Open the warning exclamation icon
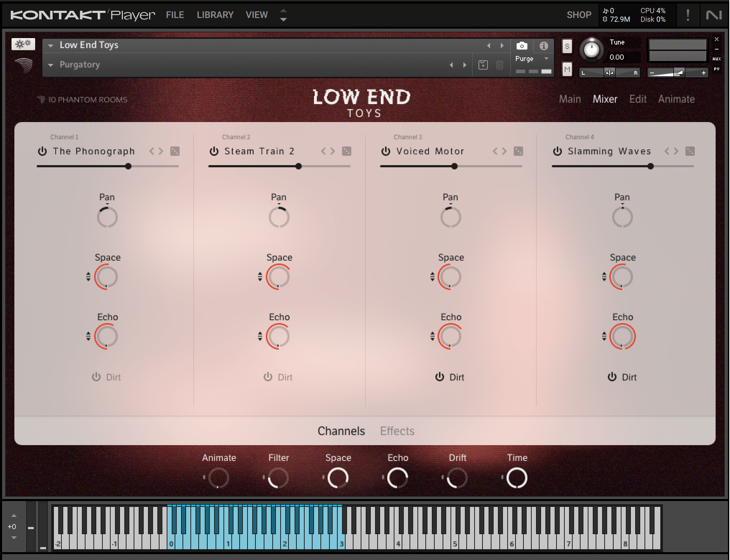This screenshot has height=560, width=730. pyautogui.click(x=688, y=15)
